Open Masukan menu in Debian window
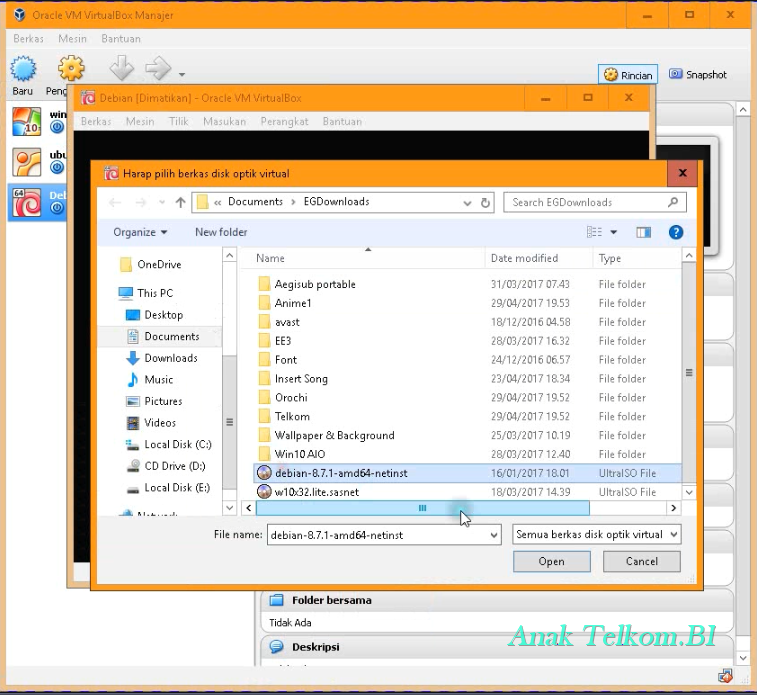Screen dimensions: 757x695 coord(224,121)
